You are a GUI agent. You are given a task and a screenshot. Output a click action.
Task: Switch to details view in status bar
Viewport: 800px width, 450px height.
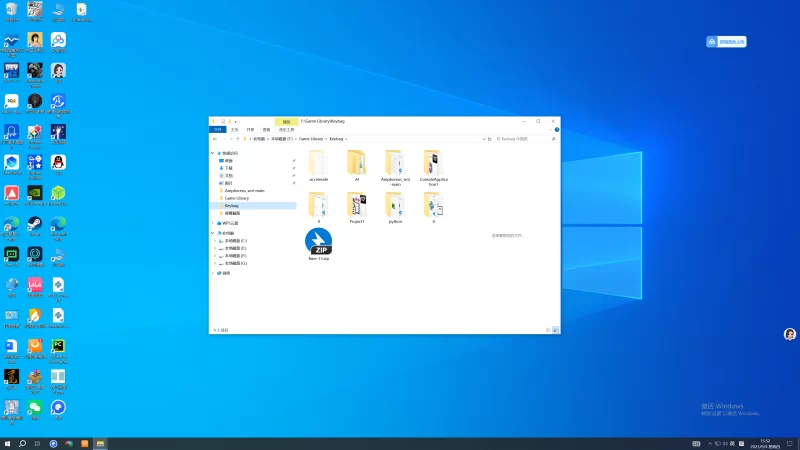coord(550,329)
